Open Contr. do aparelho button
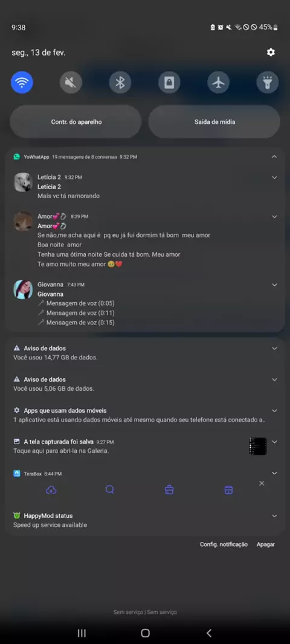 [x=76, y=121]
